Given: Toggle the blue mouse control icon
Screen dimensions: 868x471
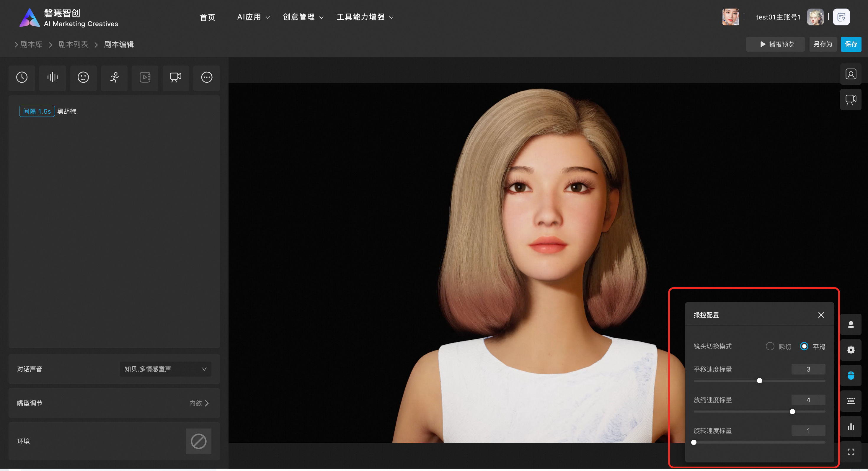Looking at the screenshot, I should (851, 376).
